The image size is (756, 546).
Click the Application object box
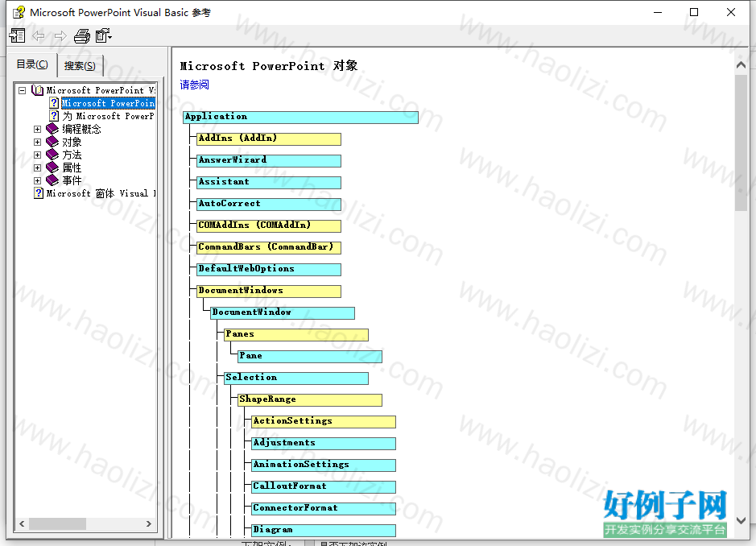coord(300,118)
